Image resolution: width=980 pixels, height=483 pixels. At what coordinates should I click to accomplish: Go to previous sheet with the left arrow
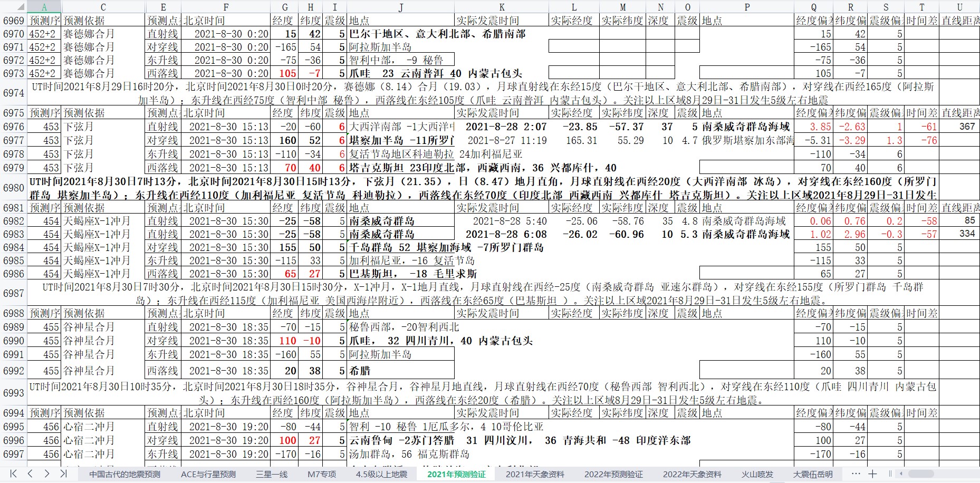30,474
